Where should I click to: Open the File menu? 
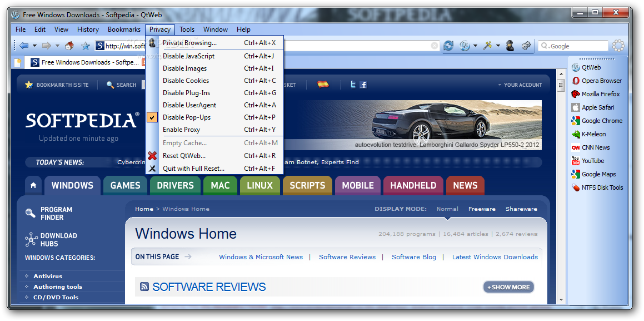click(21, 29)
